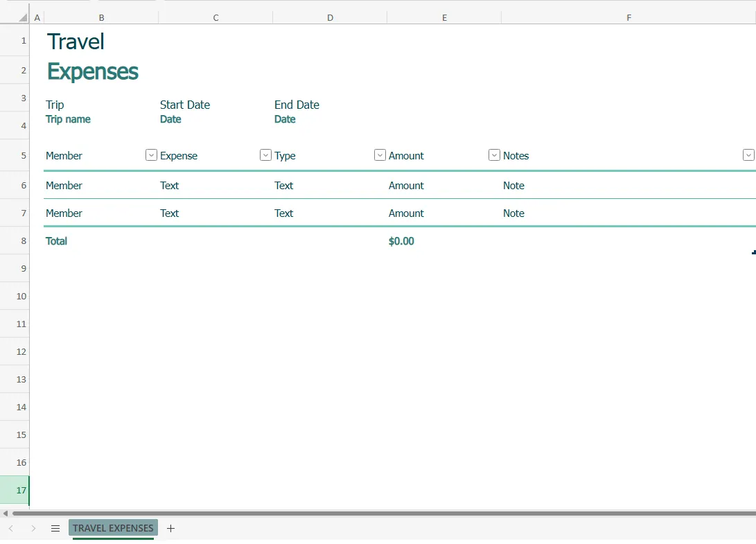Go to next sheet arrow
This screenshot has height=544, width=756.
point(33,528)
